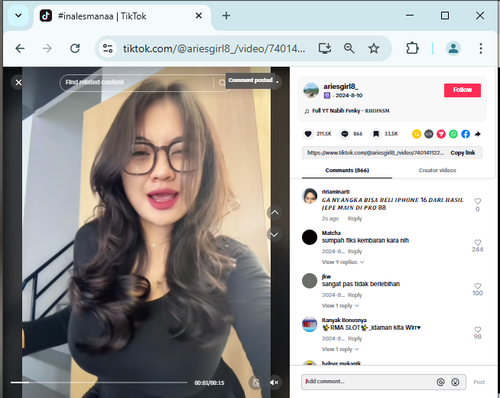Image resolution: width=500 pixels, height=398 pixels.
Task: Open ririaminarti's avatar
Action: tap(309, 196)
